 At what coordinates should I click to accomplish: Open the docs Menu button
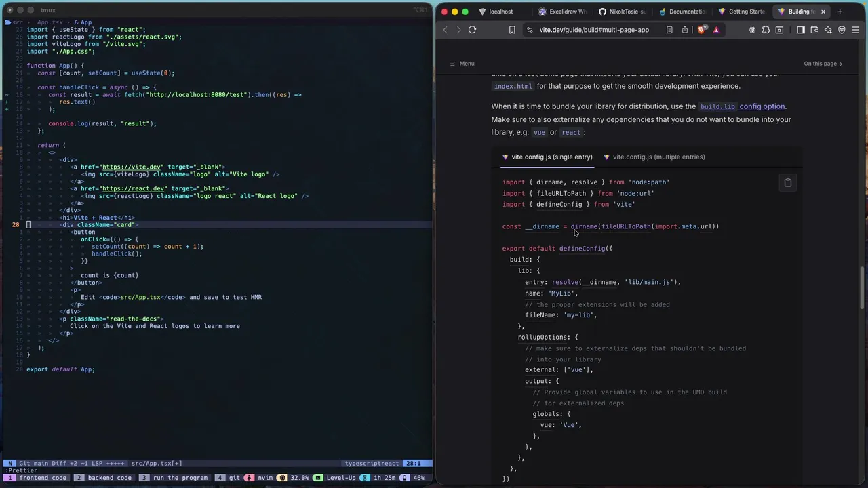point(462,64)
